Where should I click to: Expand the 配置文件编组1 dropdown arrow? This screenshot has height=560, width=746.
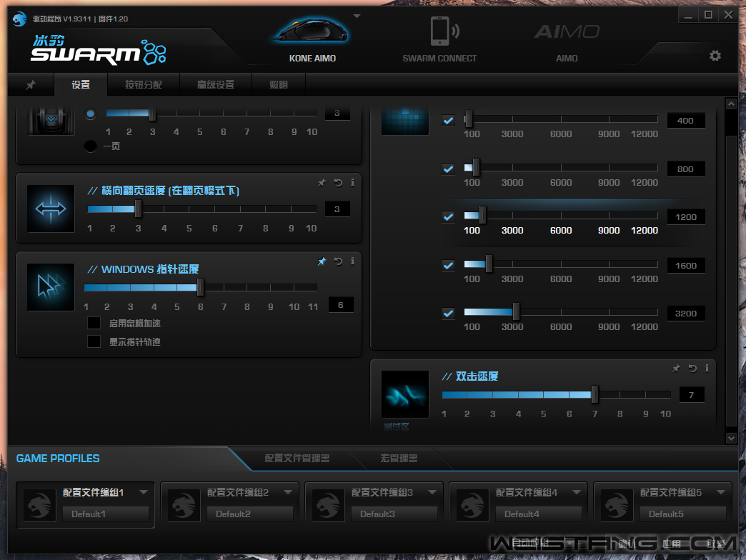[144, 492]
